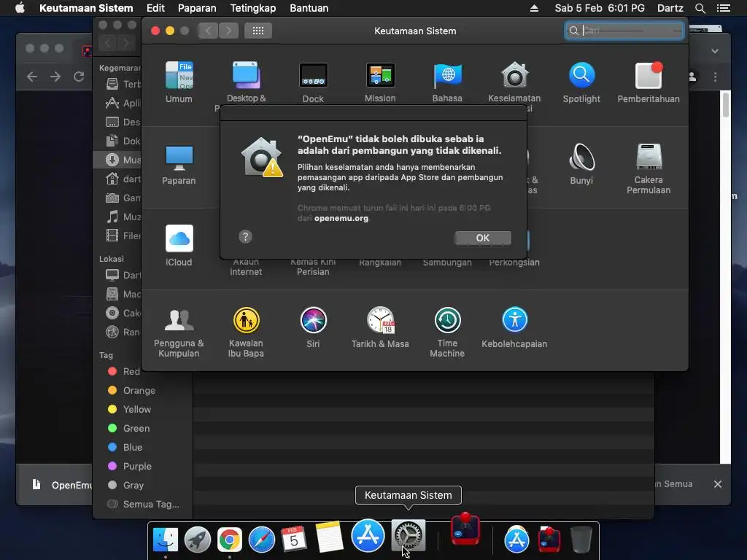Viewport: 747px width, 560px height.
Task: Go back in Chrome window
Action: coord(32,76)
